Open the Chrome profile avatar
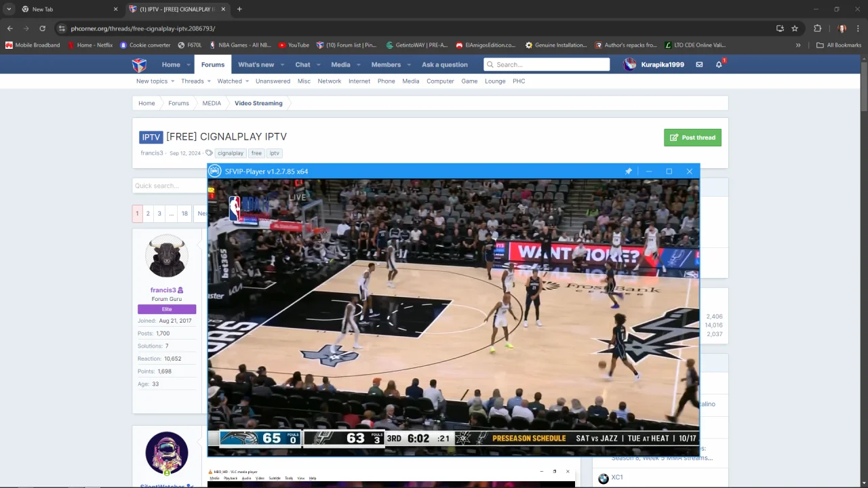This screenshot has height=488, width=868. 842,28
